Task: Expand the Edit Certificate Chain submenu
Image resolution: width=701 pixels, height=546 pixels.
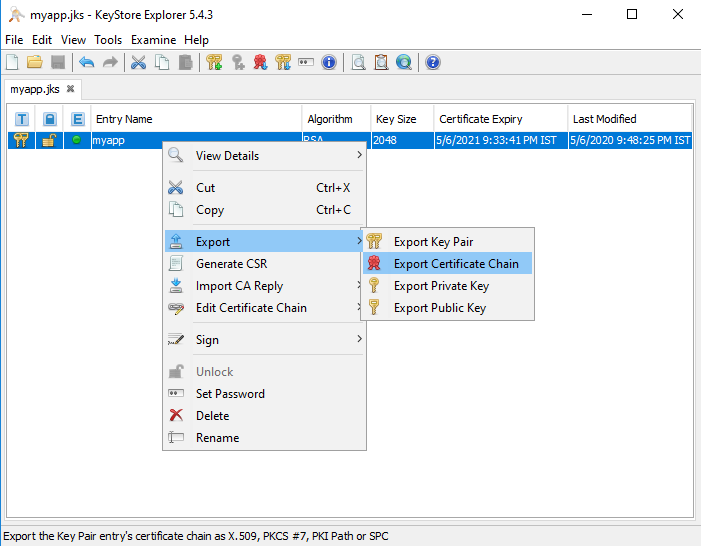Action: (x=265, y=308)
